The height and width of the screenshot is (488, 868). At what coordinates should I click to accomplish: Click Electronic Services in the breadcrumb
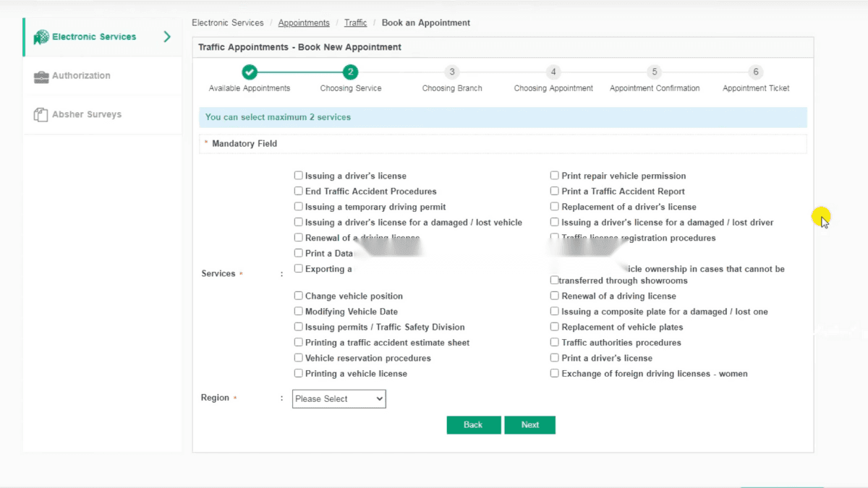(x=228, y=23)
